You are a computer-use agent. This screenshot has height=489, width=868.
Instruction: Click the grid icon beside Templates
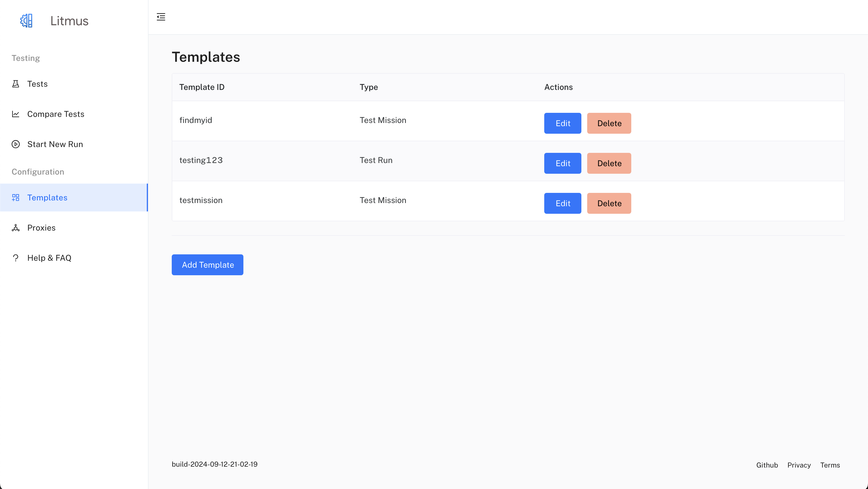point(15,198)
